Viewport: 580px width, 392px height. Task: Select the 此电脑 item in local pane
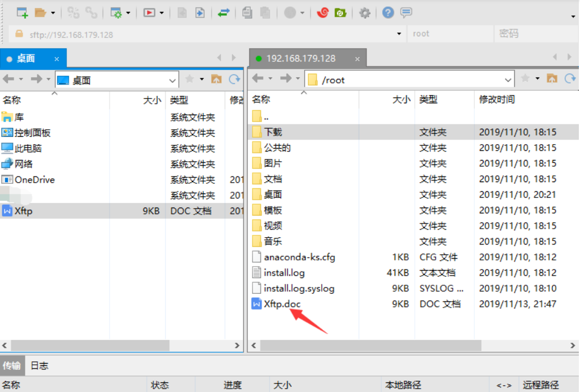[28, 148]
